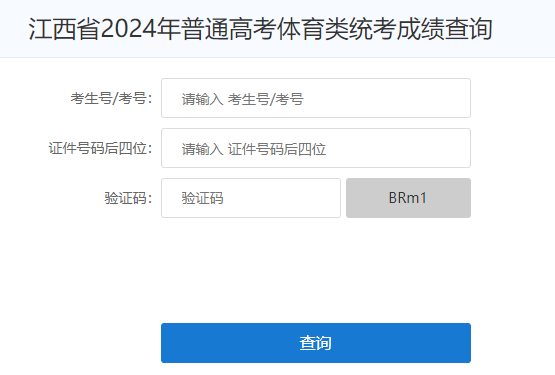Click 普通高考 in the page heading
Image resolution: width=555 pixels, height=375 pixels.
229,29
